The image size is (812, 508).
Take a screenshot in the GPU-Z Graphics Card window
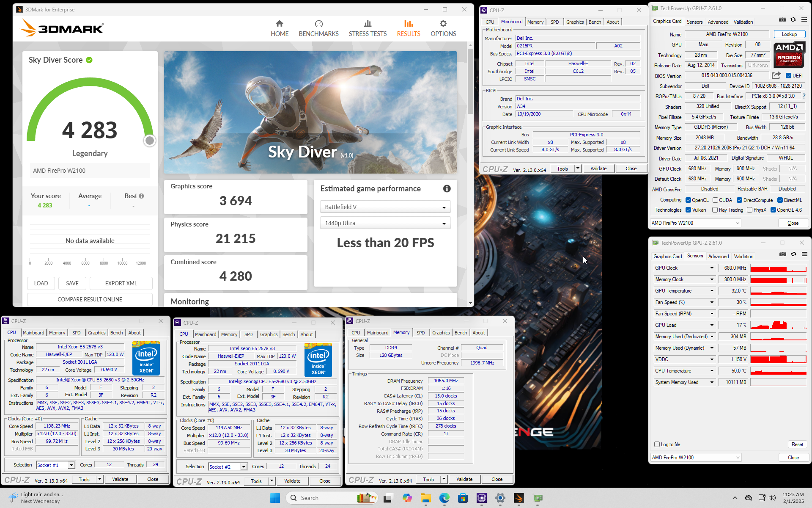point(782,19)
